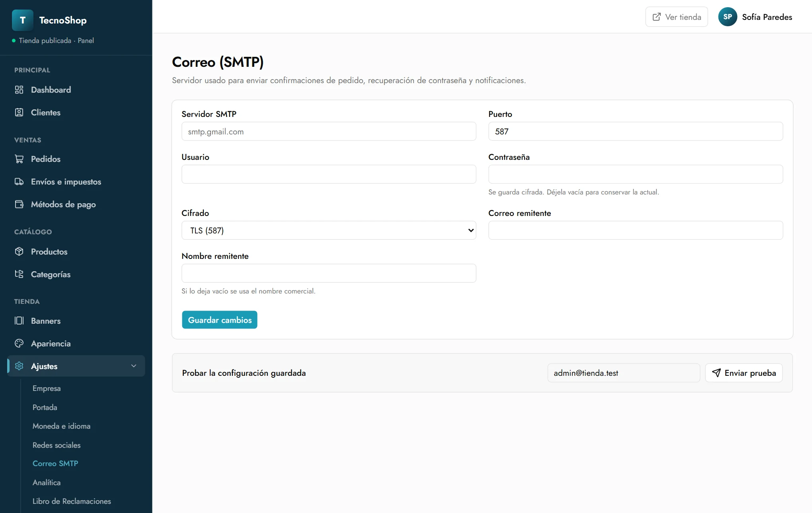The image size is (812, 513).
Task: Click hint Se guarda cifrada text
Action: point(574,192)
